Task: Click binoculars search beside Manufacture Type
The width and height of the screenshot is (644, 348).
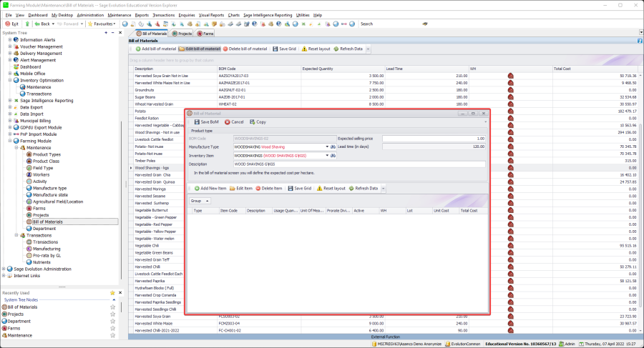Action: point(333,146)
